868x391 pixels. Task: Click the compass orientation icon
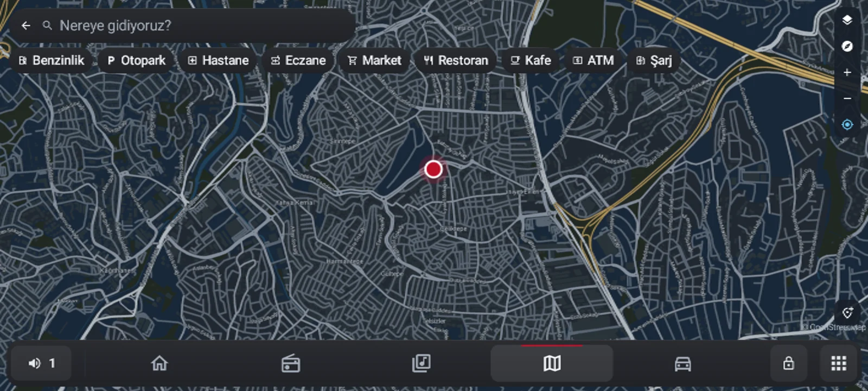coord(847,46)
